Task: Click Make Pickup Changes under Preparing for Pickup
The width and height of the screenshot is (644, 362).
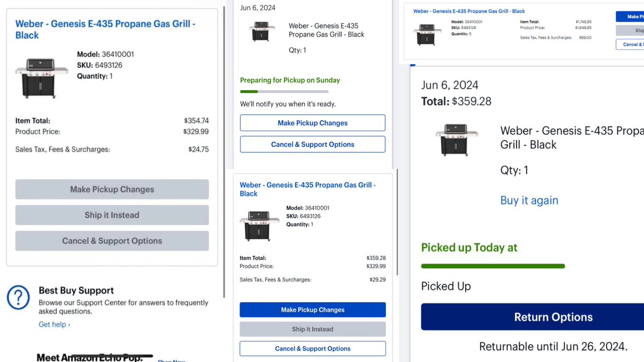Action: [x=312, y=123]
